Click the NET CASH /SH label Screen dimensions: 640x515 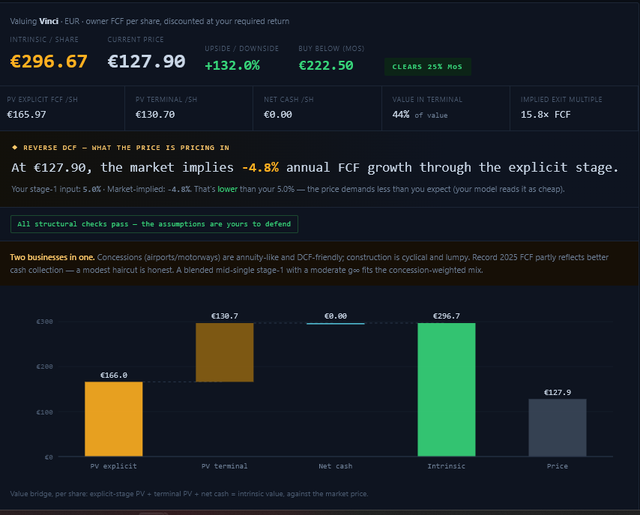(289, 100)
